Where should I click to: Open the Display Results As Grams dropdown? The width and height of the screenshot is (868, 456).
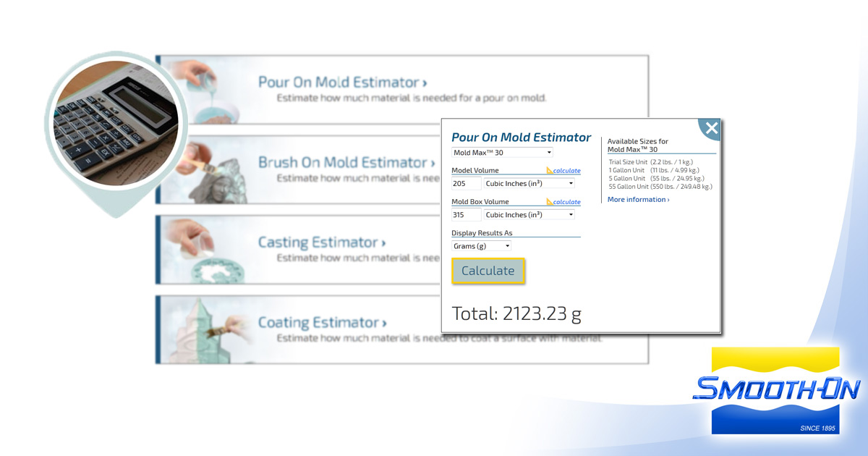click(481, 246)
